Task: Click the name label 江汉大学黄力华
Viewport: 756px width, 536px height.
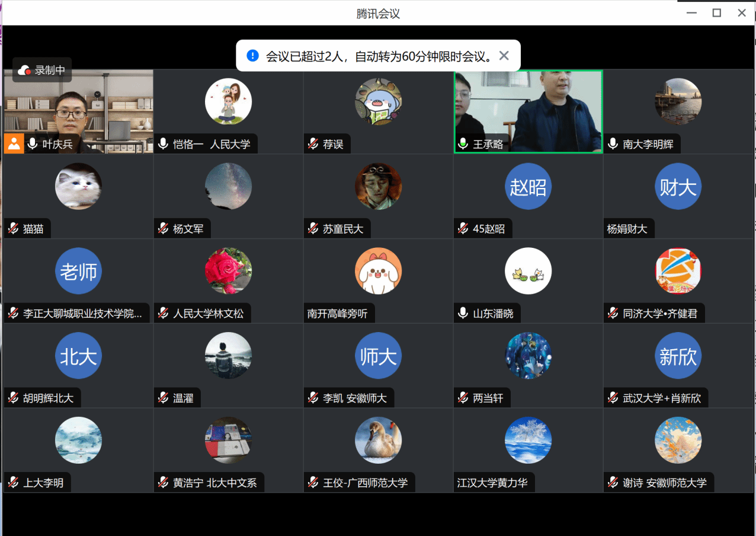Action: click(492, 483)
